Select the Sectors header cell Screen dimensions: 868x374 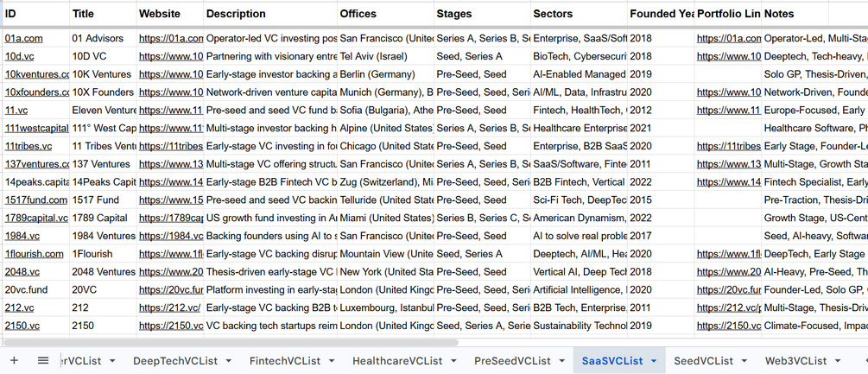coord(579,14)
